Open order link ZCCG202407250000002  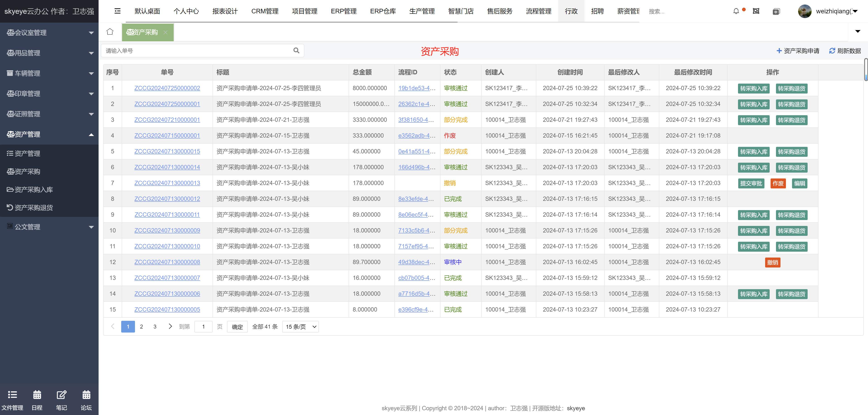(x=167, y=88)
